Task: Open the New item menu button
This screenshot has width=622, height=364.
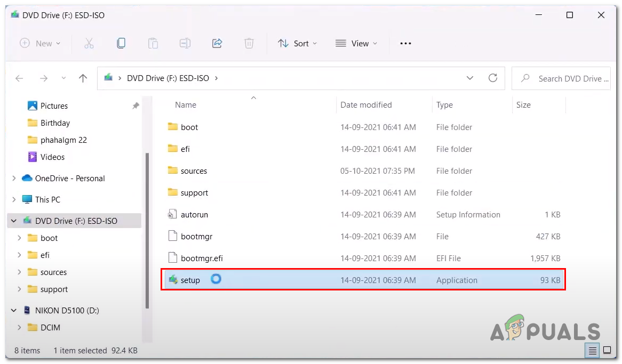Action: [x=40, y=43]
